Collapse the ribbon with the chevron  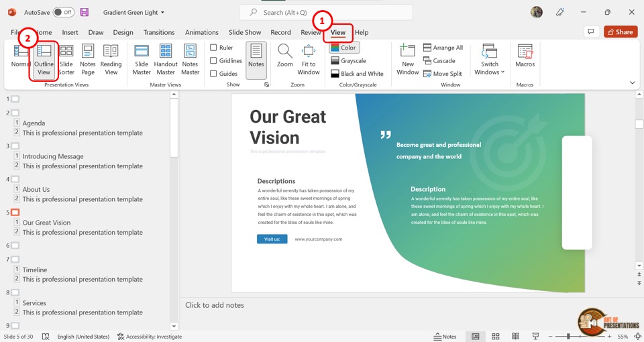click(x=632, y=83)
